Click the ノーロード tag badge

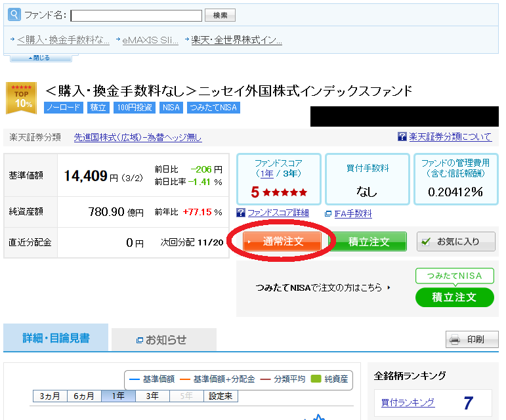tap(64, 108)
